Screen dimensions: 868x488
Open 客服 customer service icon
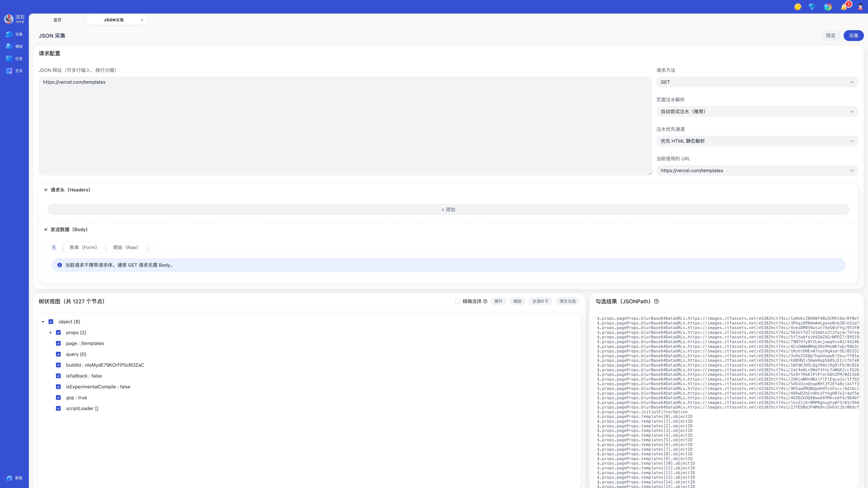[9, 478]
